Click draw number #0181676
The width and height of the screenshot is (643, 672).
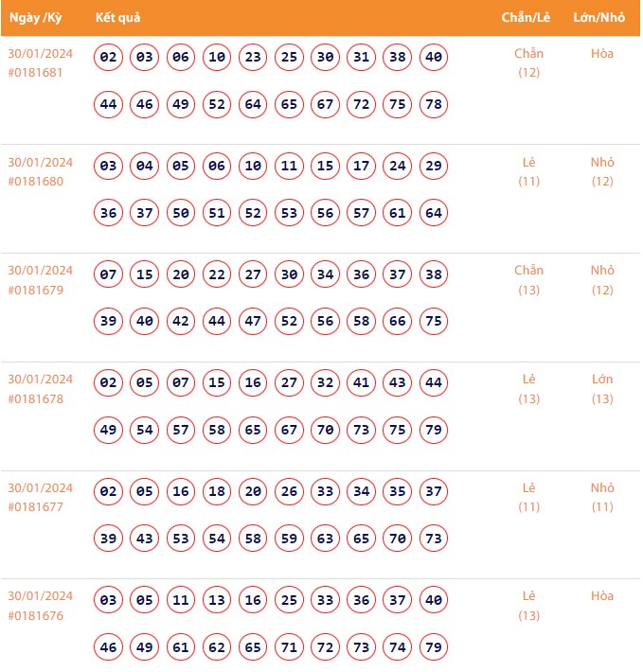(x=36, y=615)
